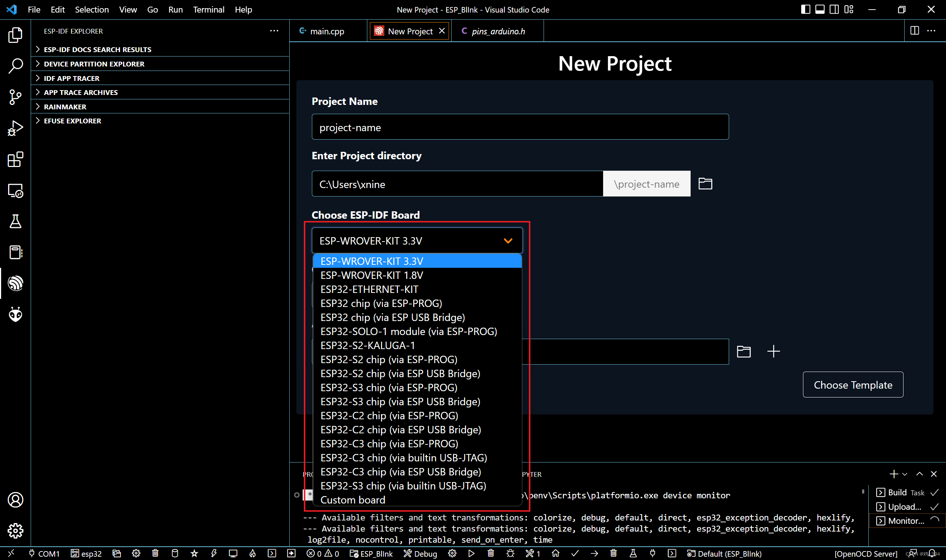Browse for project directory folder icon
Viewport: 946px width, 560px height.
705,184
